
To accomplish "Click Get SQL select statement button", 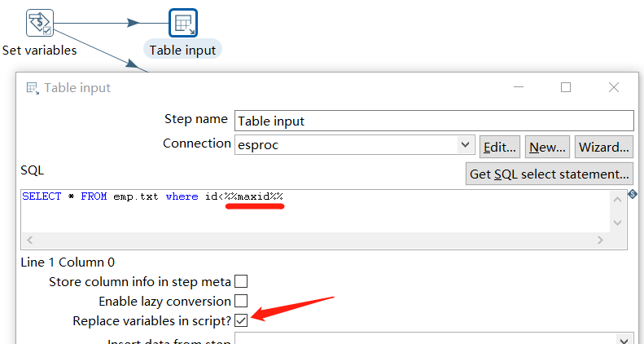I will (549, 173).
